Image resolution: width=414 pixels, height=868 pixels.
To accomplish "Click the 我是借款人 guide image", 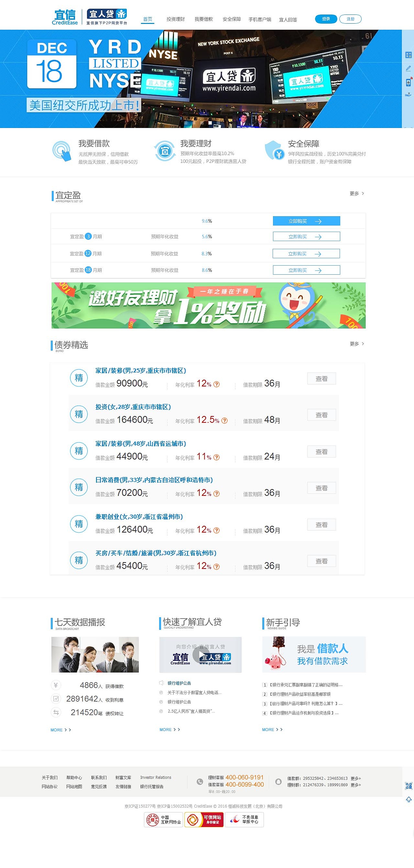I will tap(314, 655).
